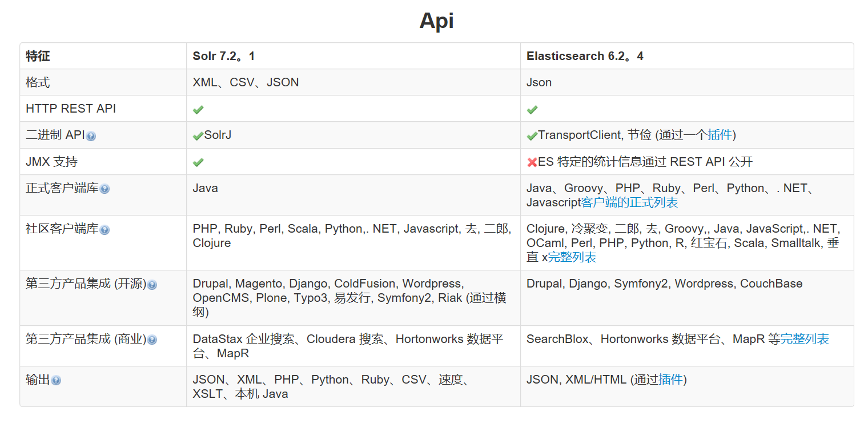868x423 pixels.
Task: Click help icon beside 输出
Action: (56, 381)
